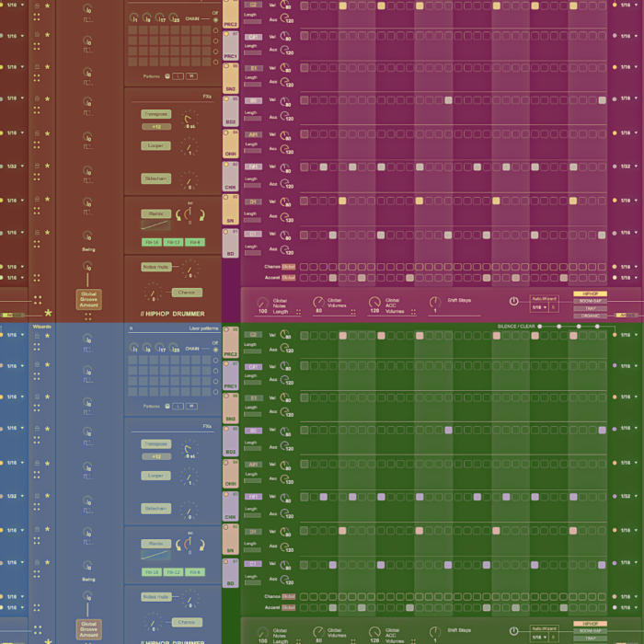This screenshot has height=644, width=644.
Task: Select the SN2 drum tab in green panel
Action: tap(230, 409)
